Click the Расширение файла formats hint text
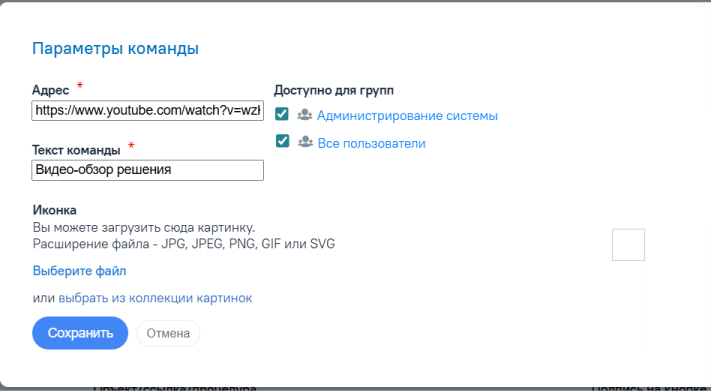 pos(184,244)
